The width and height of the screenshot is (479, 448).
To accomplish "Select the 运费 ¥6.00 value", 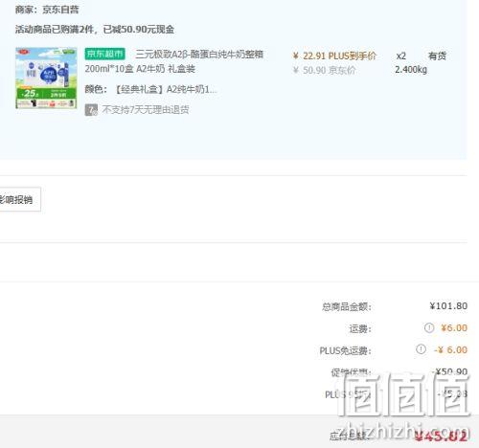I will tap(454, 327).
